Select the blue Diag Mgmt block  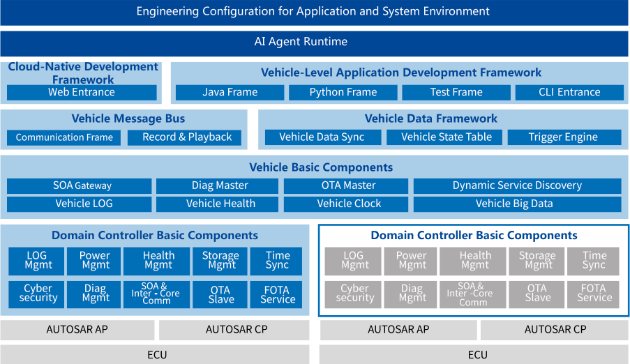tap(94, 294)
